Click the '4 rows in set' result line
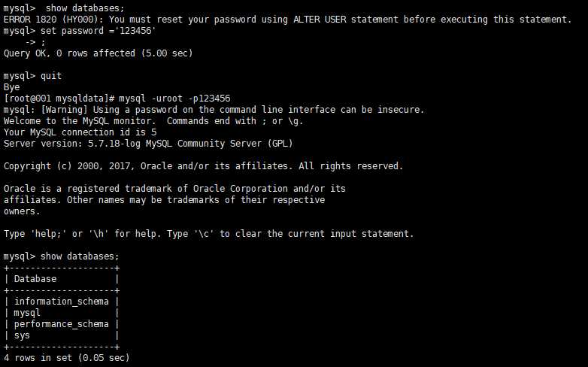 coord(66,358)
